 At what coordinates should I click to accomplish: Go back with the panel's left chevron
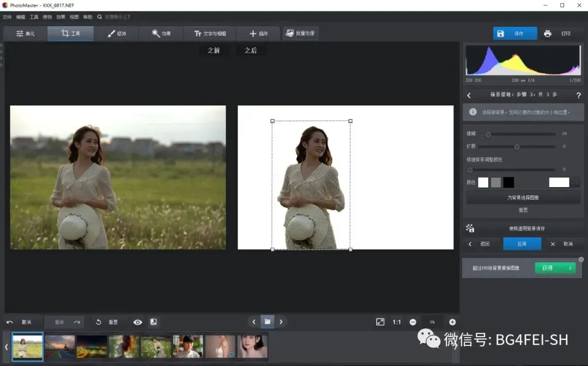pos(469,95)
